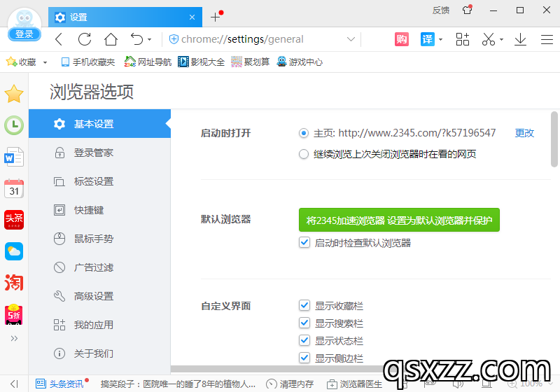Collapse sidebar with status bar arrow
This screenshot has height=392, width=560.
14,384
